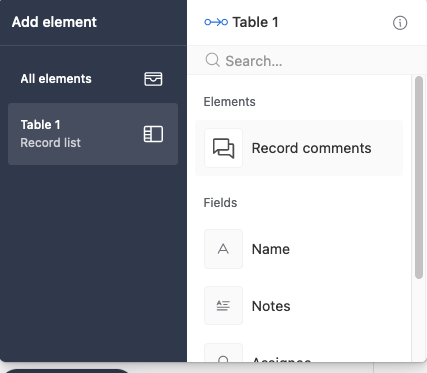The height and width of the screenshot is (373, 427).
Task: Click the Elements section label
Action: [x=229, y=102]
